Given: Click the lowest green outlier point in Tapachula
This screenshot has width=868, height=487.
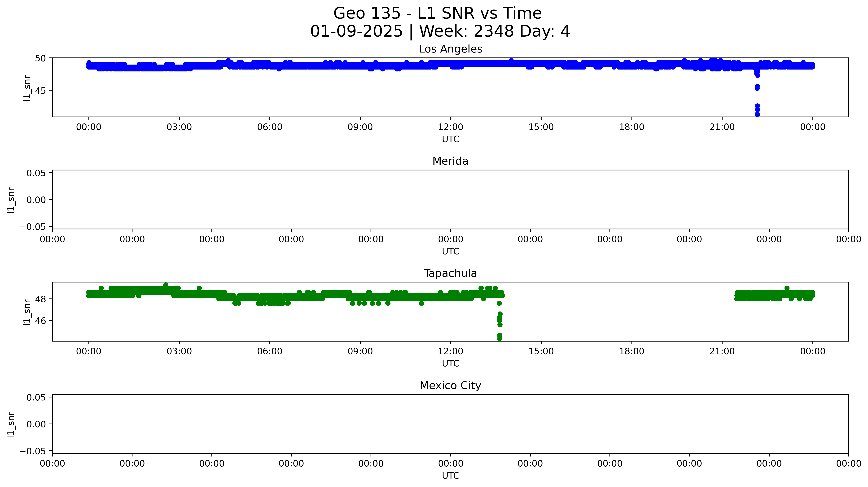Looking at the screenshot, I should [x=500, y=338].
